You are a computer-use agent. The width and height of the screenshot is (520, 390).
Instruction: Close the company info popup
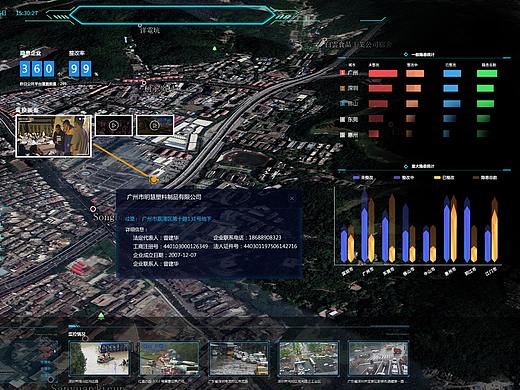point(292,198)
